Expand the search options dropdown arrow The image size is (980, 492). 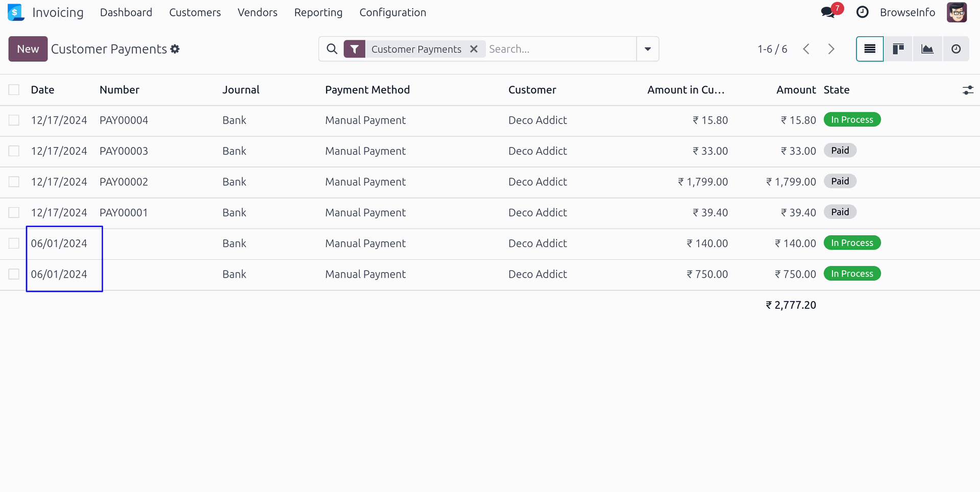coord(648,49)
